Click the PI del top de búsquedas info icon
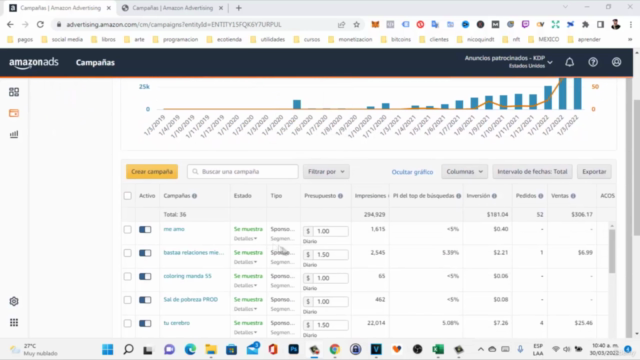 458,196
